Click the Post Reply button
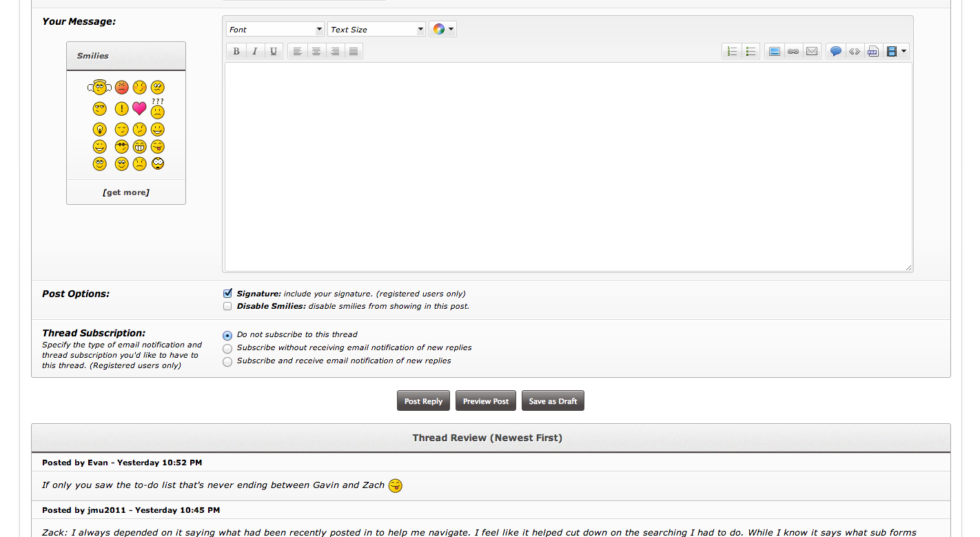Viewport: 980px width, 537px height. (423, 401)
